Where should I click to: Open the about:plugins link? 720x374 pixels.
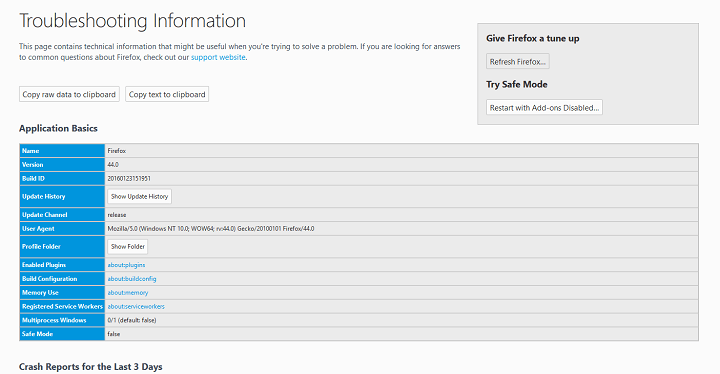tap(126, 265)
